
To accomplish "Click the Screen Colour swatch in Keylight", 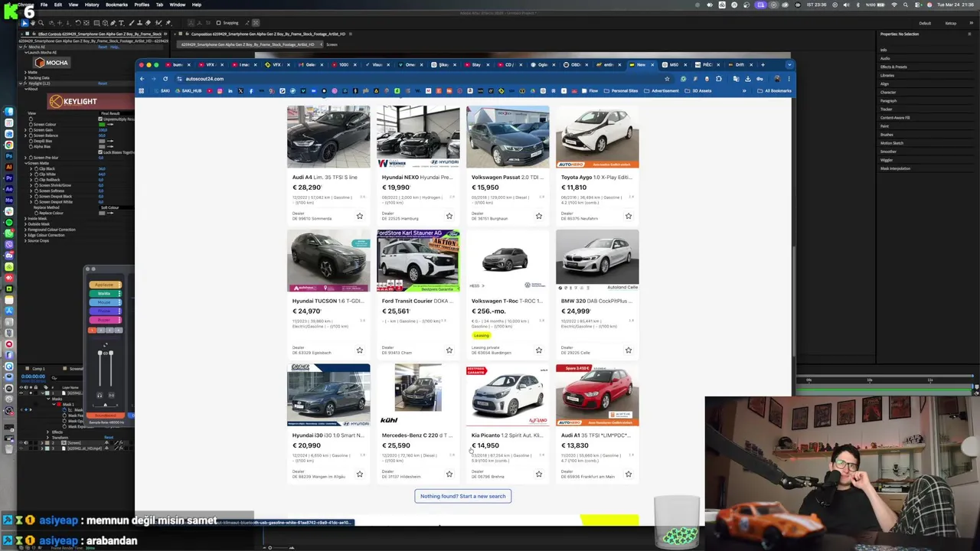I will click(x=102, y=125).
